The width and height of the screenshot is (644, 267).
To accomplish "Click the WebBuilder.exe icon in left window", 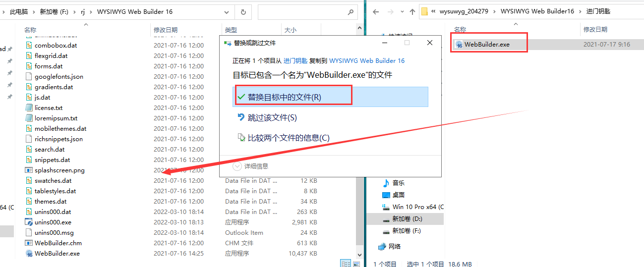I will click(x=29, y=253).
